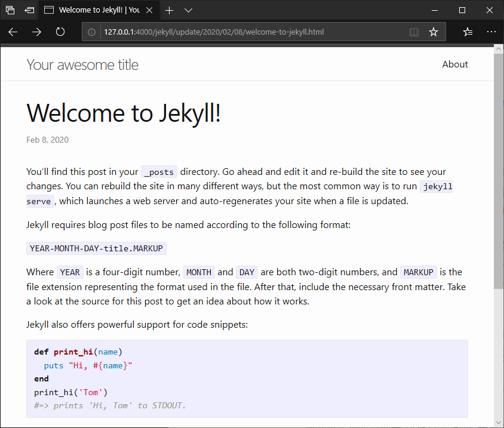
Task: Click the _posts inline code
Action: pyautogui.click(x=159, y=172)
